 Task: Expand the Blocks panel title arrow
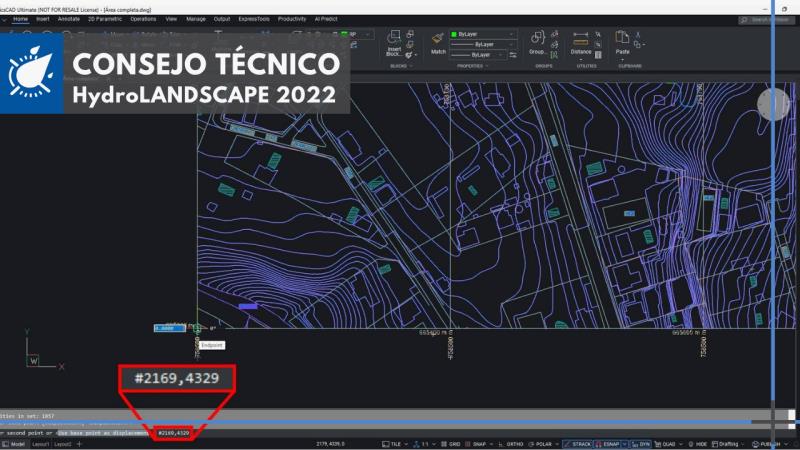[411, 66]
